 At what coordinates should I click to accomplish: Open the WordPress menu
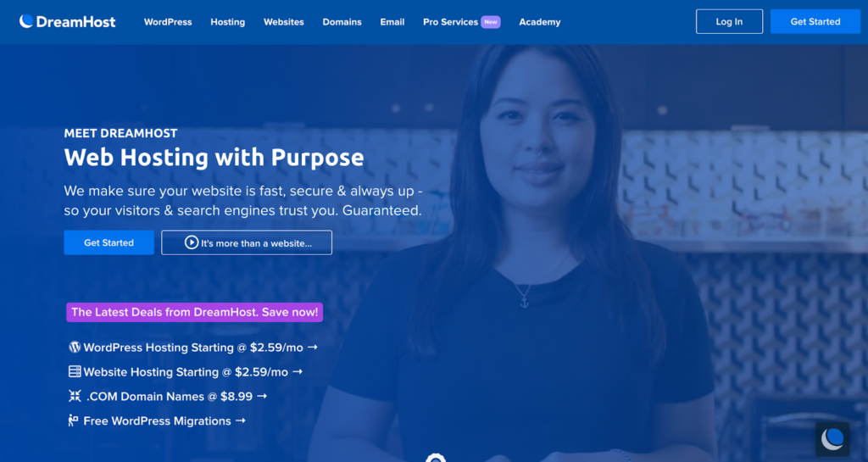168,22
